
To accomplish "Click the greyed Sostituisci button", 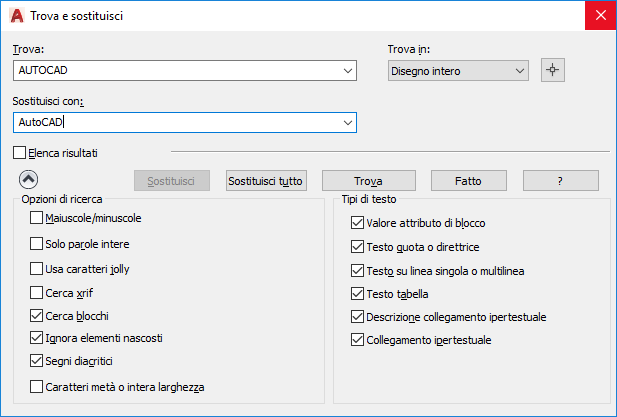I will (x=172, y=181).
